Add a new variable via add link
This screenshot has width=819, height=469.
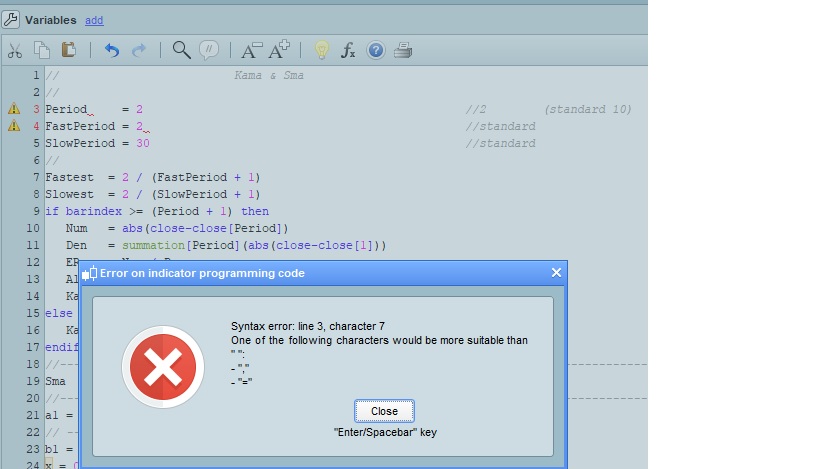pyautogui.click(x=94, y=20)
